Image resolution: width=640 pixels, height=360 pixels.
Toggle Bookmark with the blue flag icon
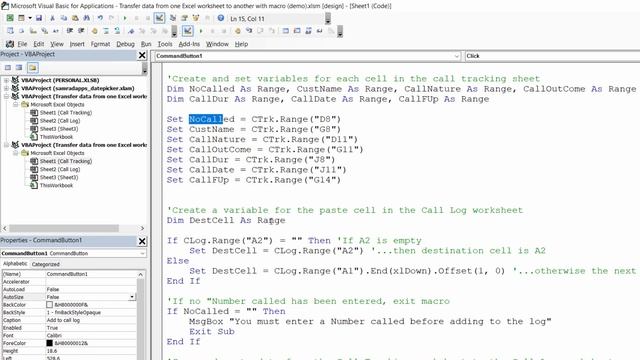point(131,31)
